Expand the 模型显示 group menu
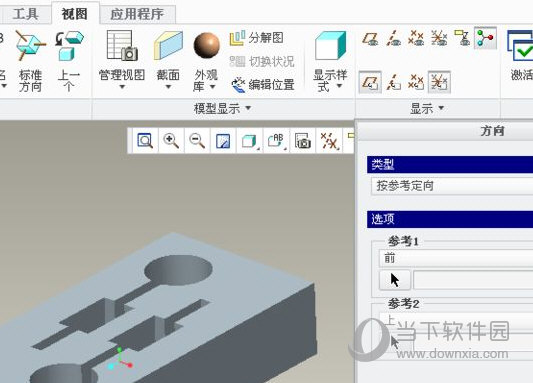The height and width of the screenshot is (383, 533). tap(222, 109)
